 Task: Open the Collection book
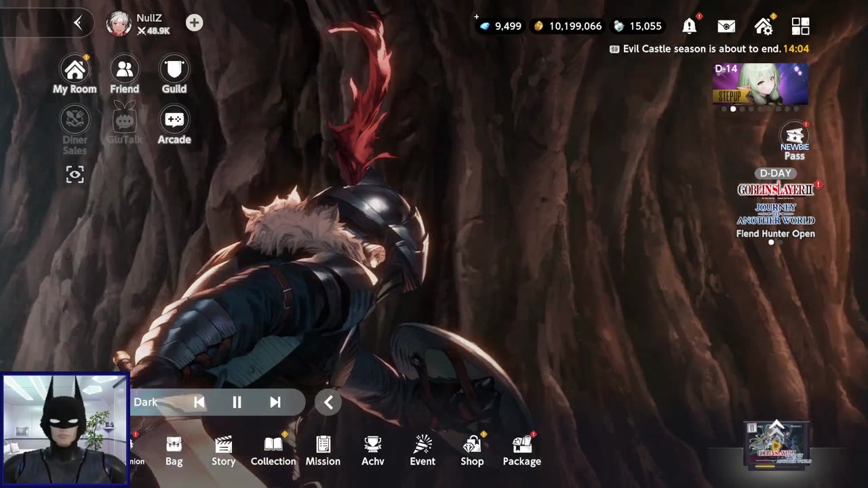(x=273, y=451)
